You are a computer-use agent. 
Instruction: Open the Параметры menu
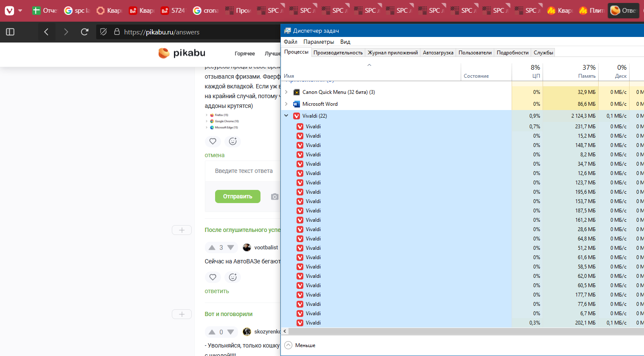click(x=319, y=42)
